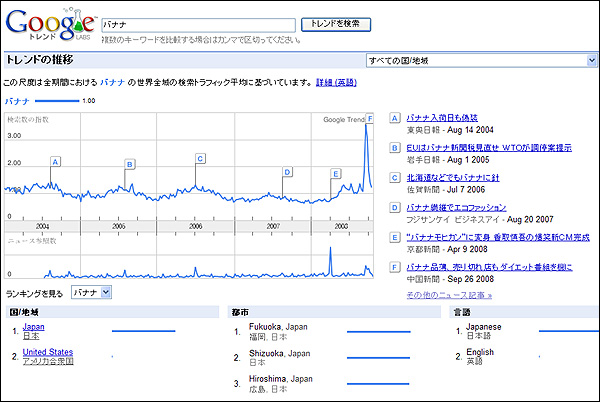Click news marker A icon in legend
This screenshot has width=600, height=402.
(396, 118)
